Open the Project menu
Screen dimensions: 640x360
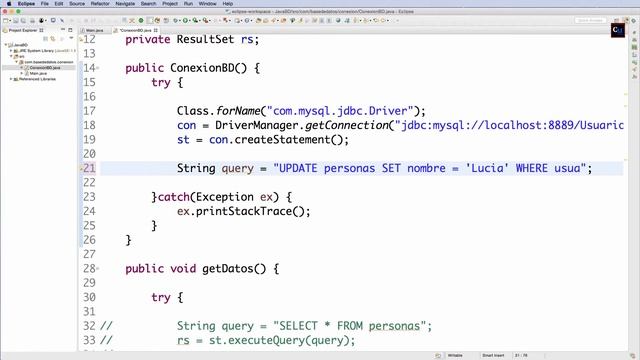170,4
